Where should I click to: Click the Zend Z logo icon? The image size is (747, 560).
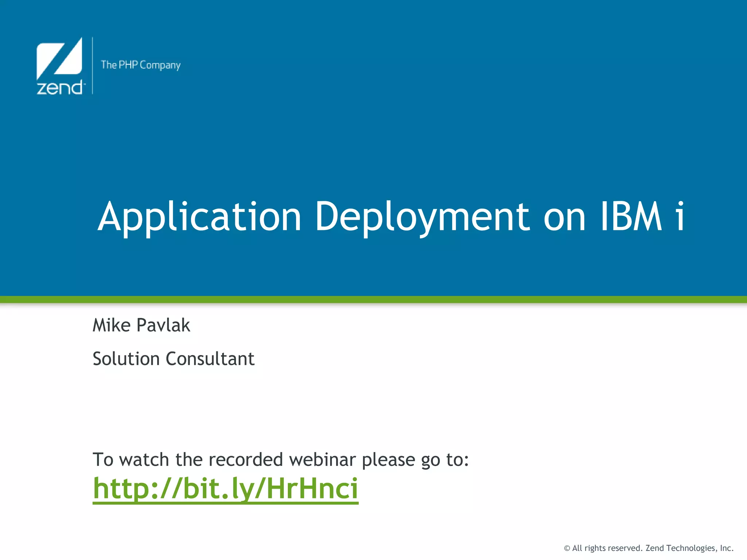59,58
